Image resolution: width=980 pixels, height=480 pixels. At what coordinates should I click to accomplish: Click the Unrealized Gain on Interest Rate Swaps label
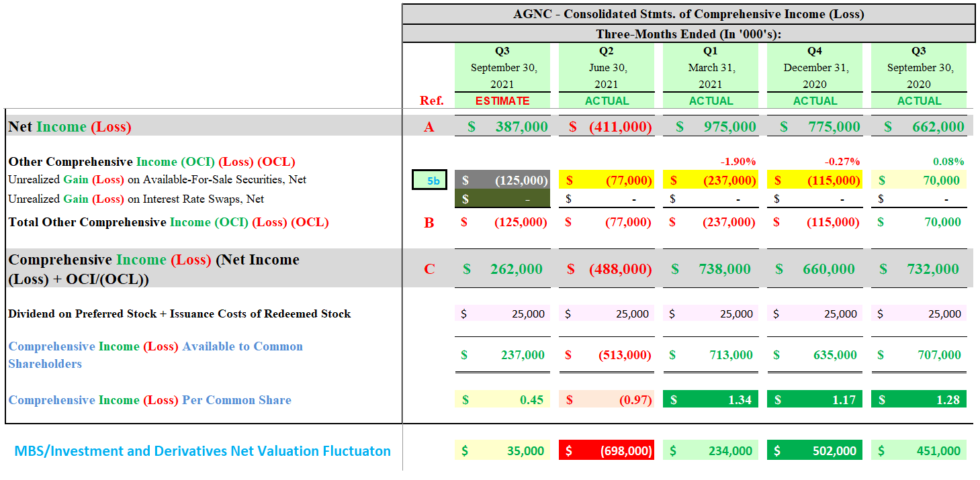coord(136,199)
